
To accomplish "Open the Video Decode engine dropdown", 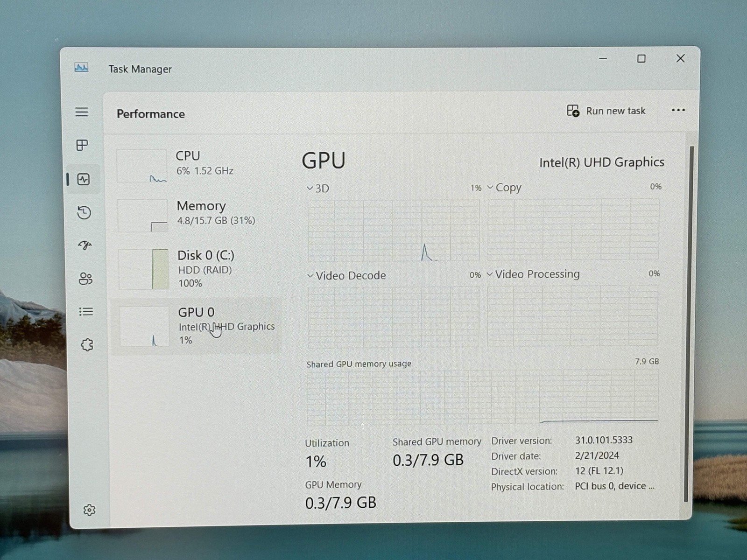I will tap(346, 276).
